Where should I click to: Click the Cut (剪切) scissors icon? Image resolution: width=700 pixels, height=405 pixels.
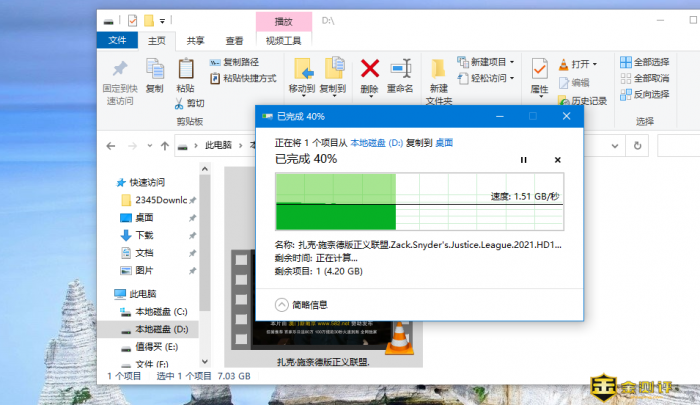point(188,103)
